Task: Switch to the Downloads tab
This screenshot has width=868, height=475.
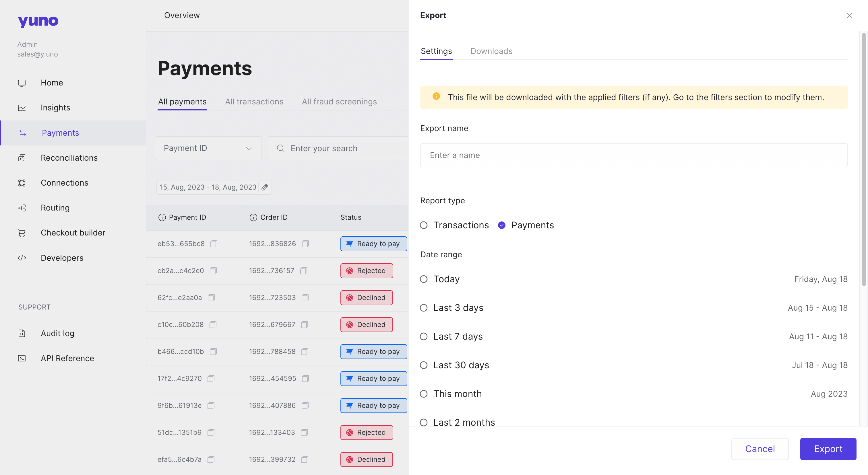Action: coord(491,51)
